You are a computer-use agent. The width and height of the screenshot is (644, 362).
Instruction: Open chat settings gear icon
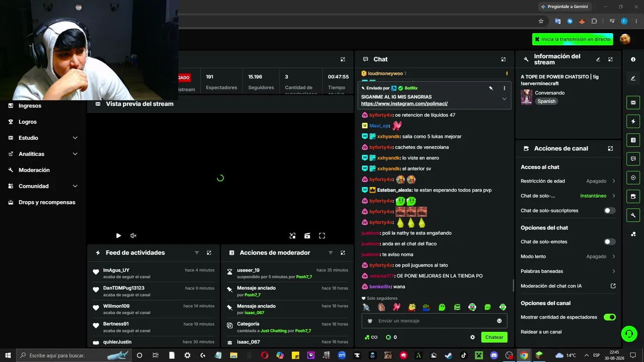[472, 337]
